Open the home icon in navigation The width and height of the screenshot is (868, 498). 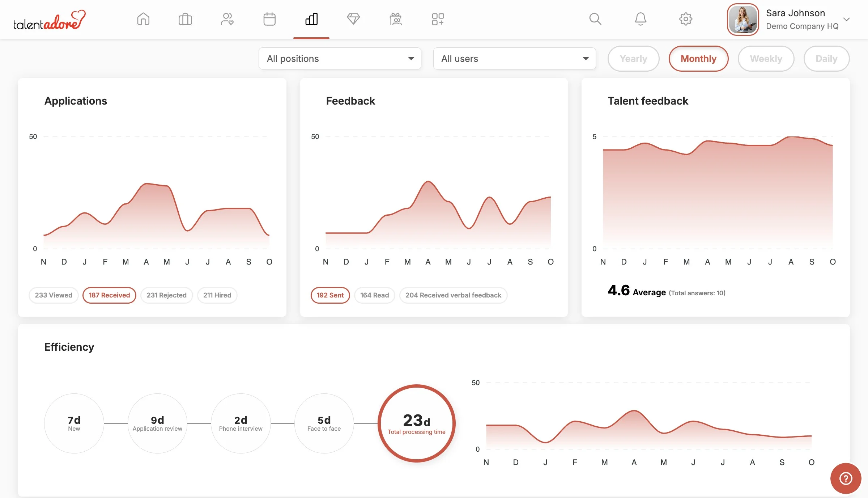(x=143, y=19)
